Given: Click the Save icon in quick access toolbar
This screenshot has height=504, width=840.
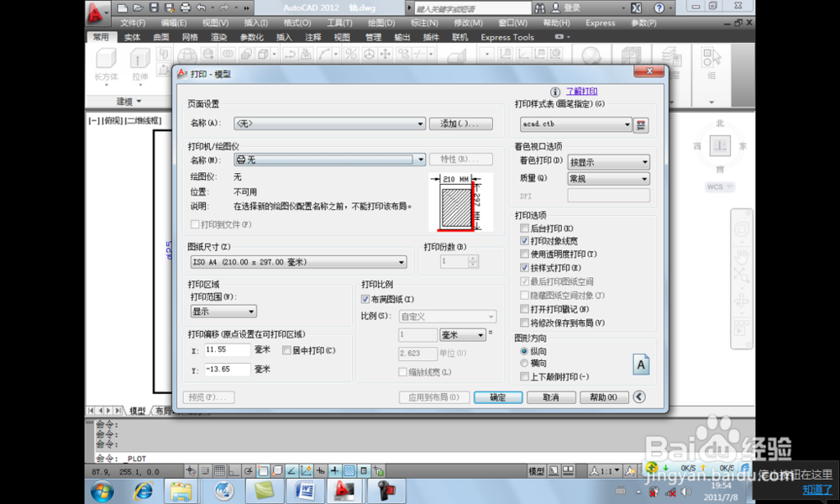Looking at the screenshot, I should point(154,8).
